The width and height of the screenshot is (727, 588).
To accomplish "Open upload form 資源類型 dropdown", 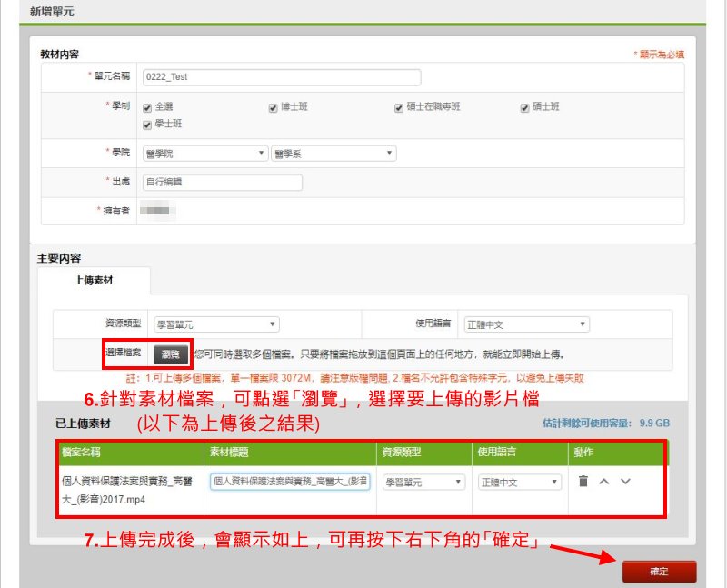I will pyautogui.click(x=216, y=324).
